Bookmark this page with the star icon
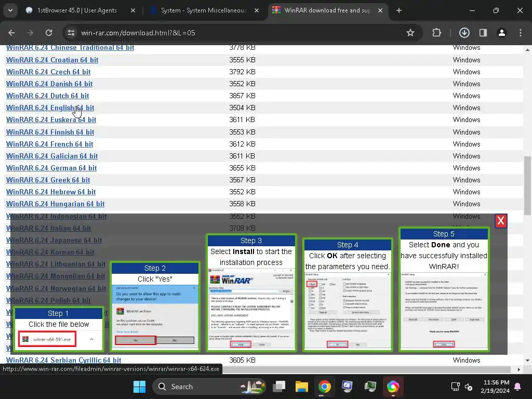 [410, 33]
